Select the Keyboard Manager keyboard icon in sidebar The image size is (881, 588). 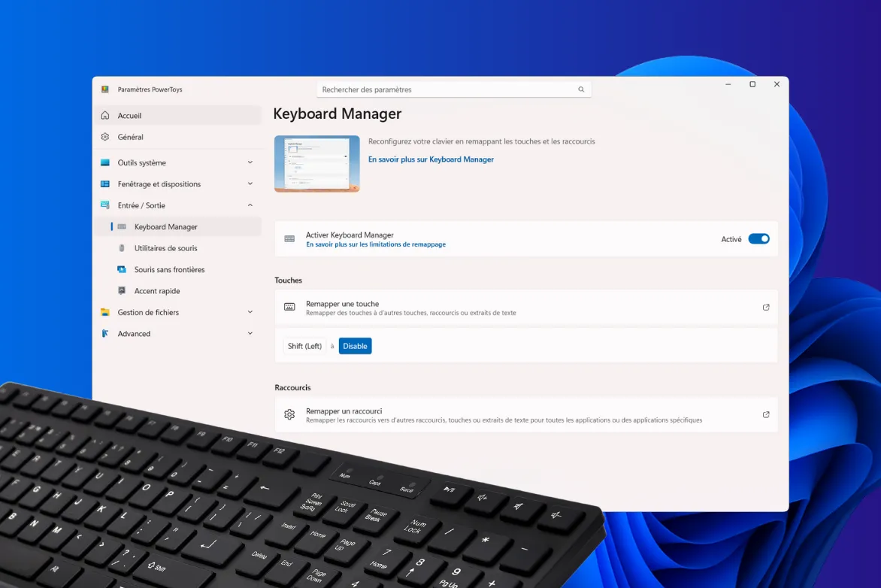pos(123,226)
